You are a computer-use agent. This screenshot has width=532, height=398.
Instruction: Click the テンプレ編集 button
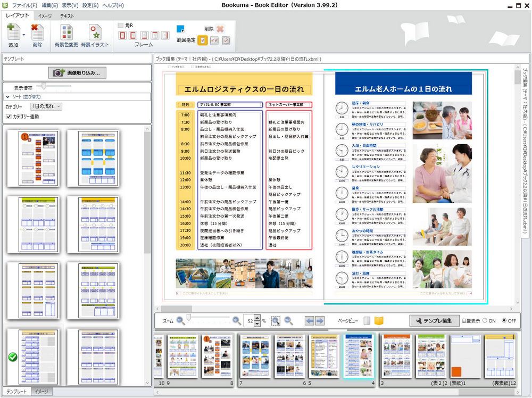(x=434, y=320)
